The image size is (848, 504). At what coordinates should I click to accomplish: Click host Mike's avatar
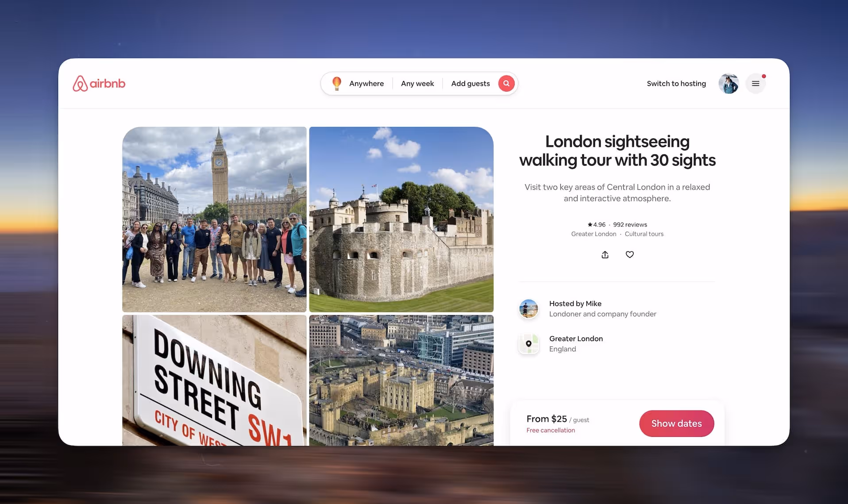click(528, 309)
